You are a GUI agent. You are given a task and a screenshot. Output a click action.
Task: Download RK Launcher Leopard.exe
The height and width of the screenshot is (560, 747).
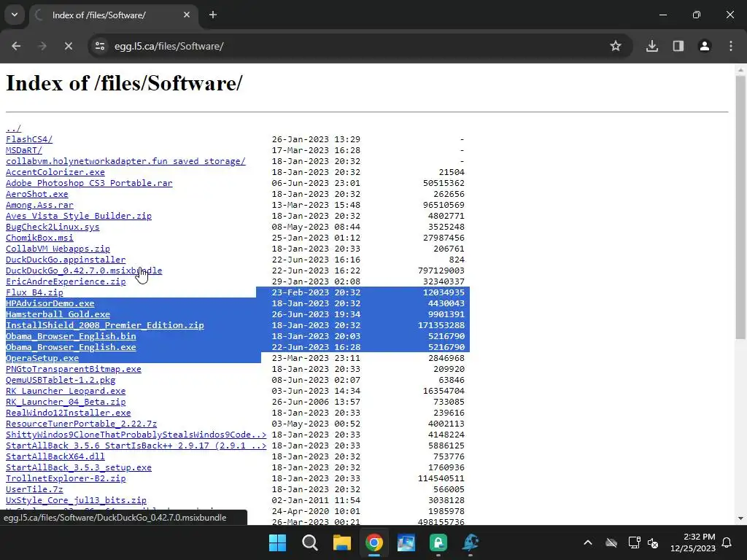(x=66, y=392)
